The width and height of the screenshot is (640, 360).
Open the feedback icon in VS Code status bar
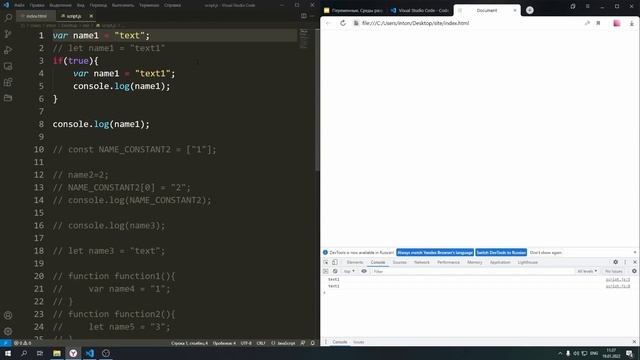302,343
